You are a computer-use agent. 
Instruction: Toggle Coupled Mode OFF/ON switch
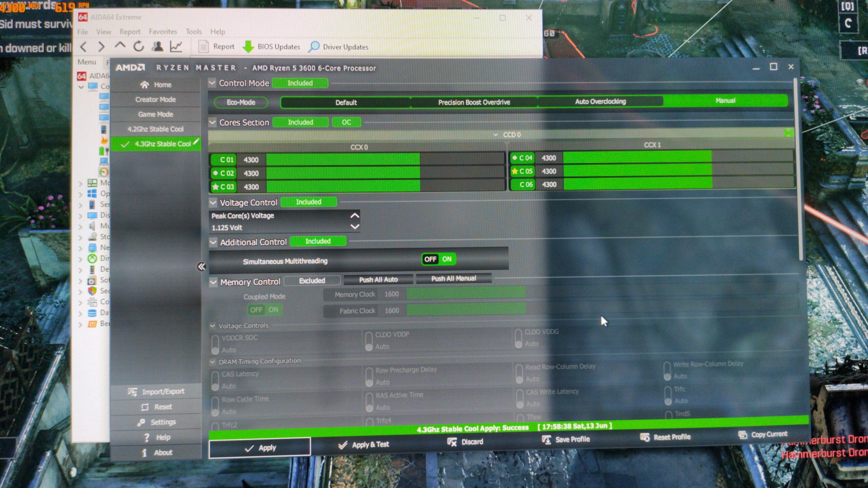tap(264, 310)
